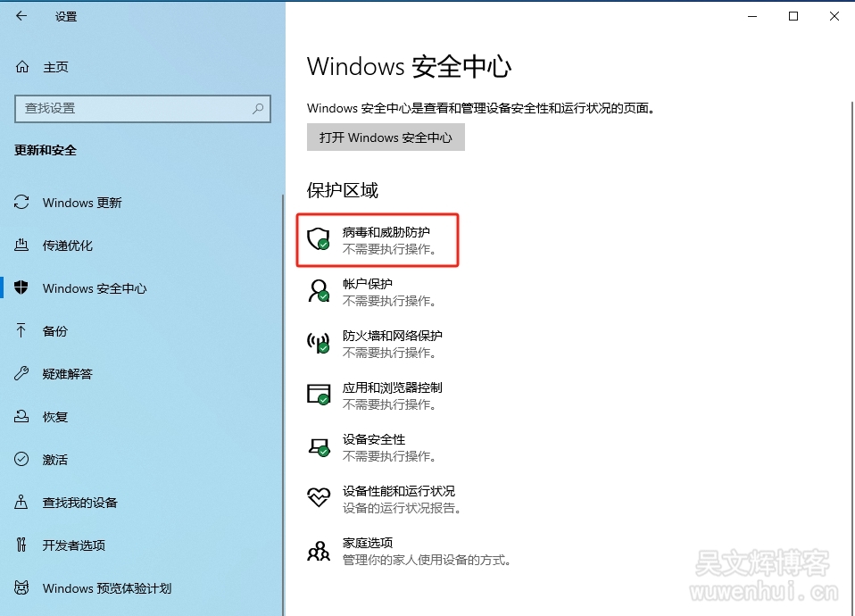This screenshot has height=616, width=855.
Task: Go to 主页 home in sidebar
Action: pyautogui.click(x=55, y=67)
